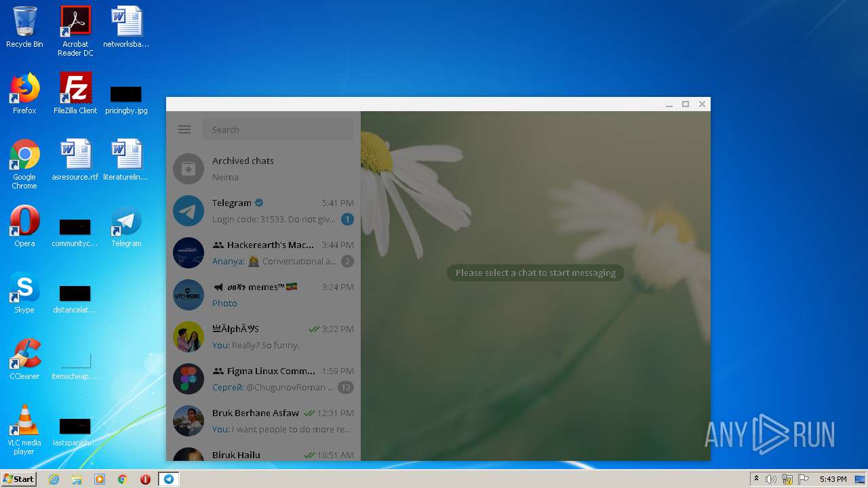Launch FileZilla Client desktop shortcut
This screenshot has width=868, height=488.
[75, 94]
